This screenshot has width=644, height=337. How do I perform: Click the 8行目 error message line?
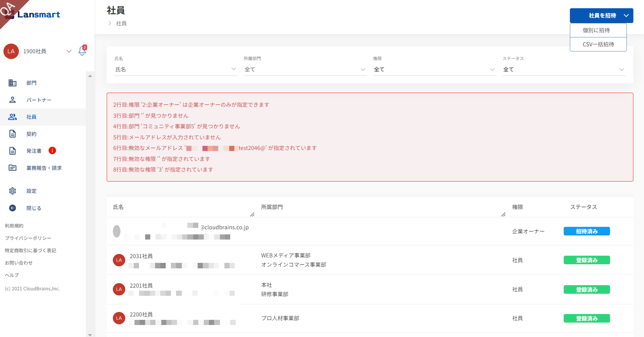[163, 170]
